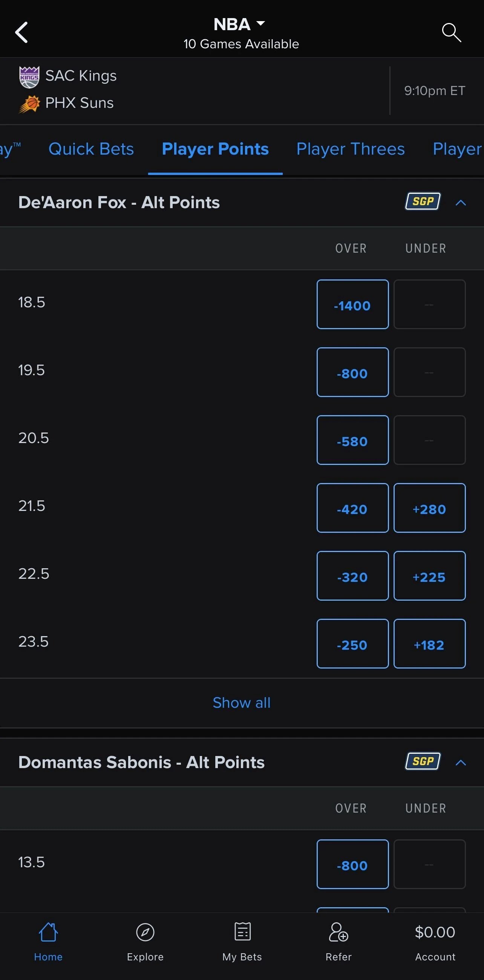Open the search magnifier icon
Image resolution: width=484 pixels, height=980 pixels.
click(451, 32)
